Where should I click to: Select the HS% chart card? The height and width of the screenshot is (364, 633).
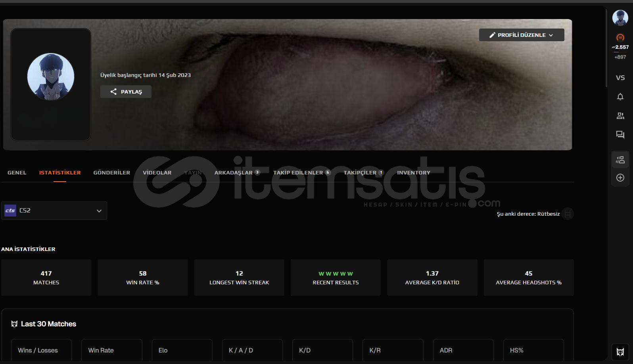[533, 351]
